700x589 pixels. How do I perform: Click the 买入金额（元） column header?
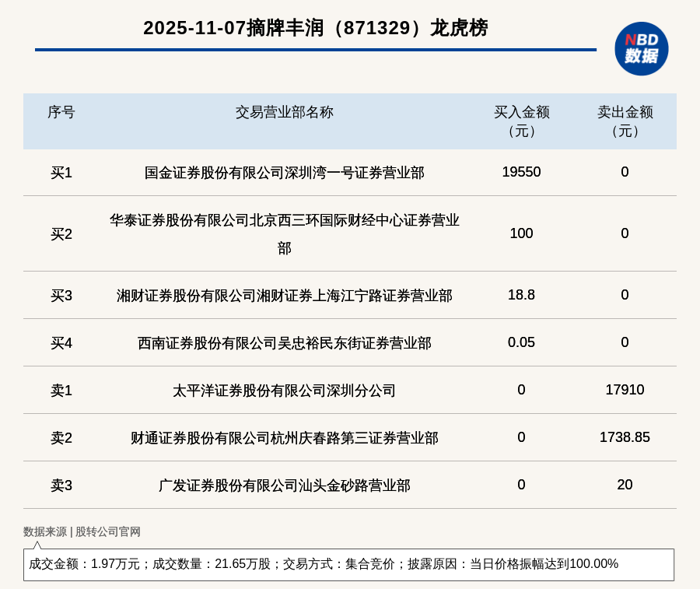point(521,121)
